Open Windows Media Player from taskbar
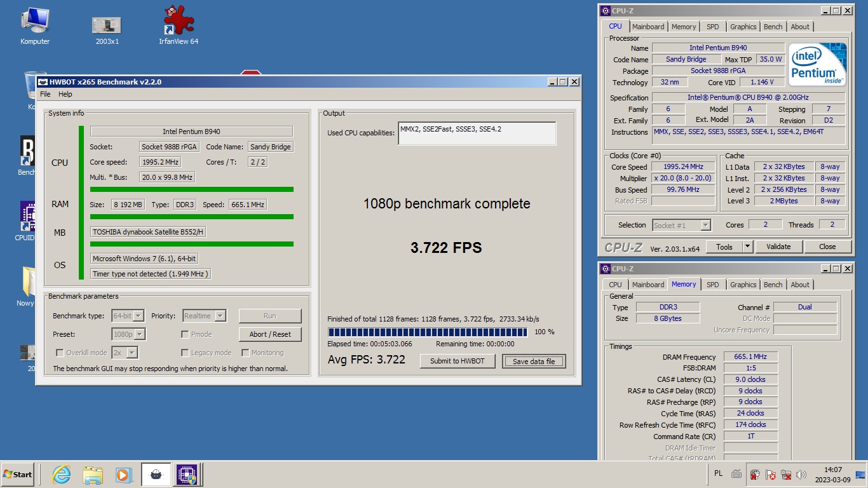Viewport: 868px width, 488px height. (123, 474)
